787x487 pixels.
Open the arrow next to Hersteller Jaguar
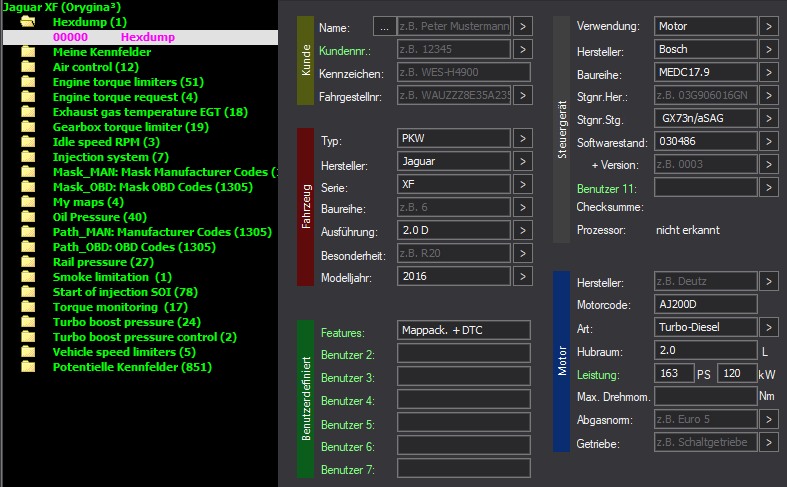523,161
